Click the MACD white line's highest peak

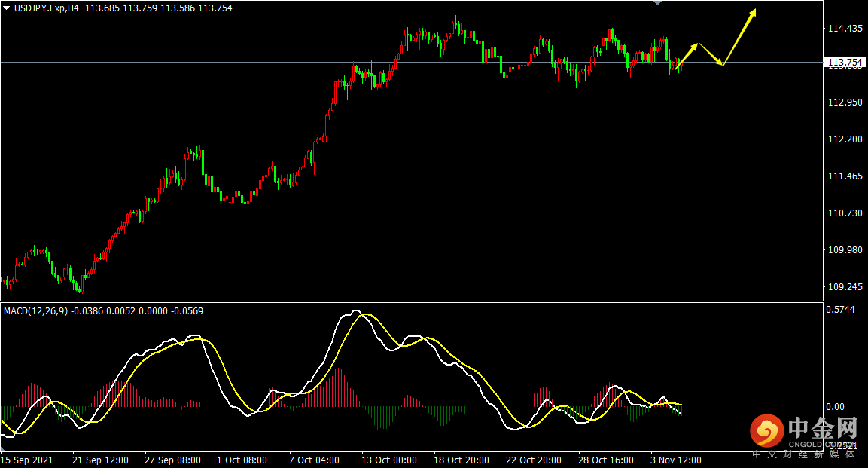355,311
